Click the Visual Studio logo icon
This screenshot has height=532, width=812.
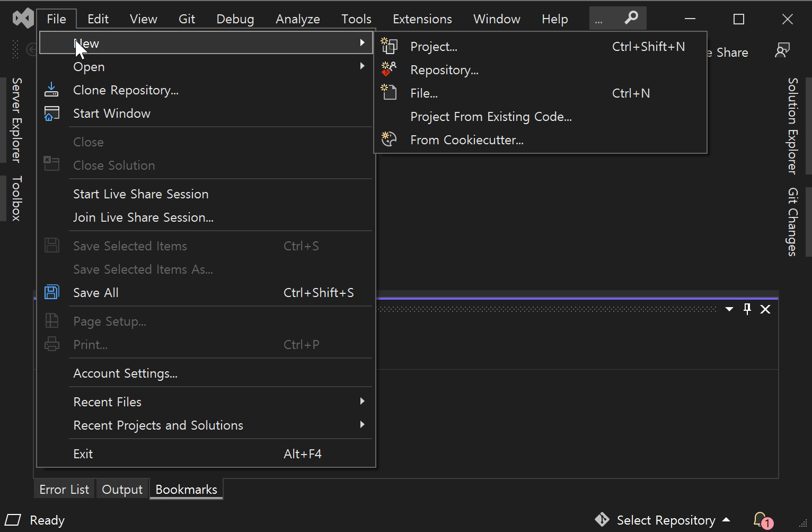point(23,19)
